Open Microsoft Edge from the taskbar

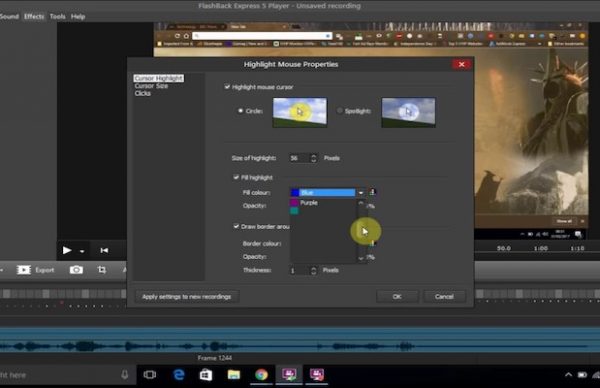pos(179,375)
